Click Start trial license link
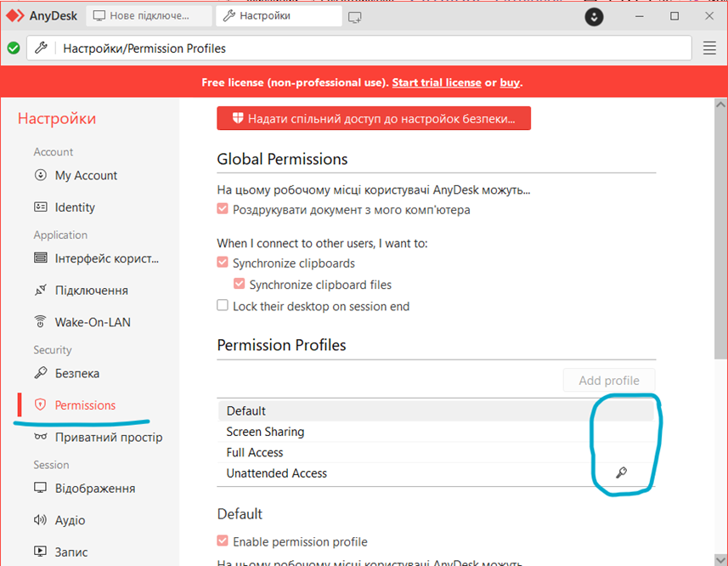The image size is (728, 566). 436,82
